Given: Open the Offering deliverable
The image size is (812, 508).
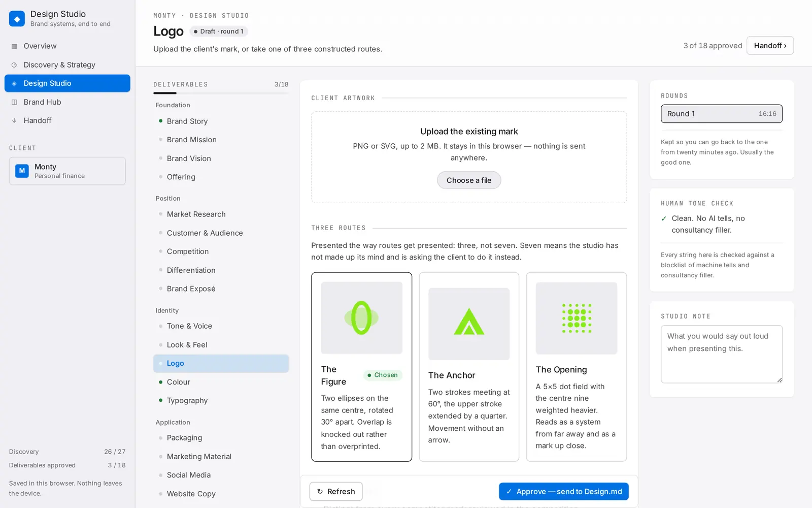Looking at the screenshot, I should point(221,177).
